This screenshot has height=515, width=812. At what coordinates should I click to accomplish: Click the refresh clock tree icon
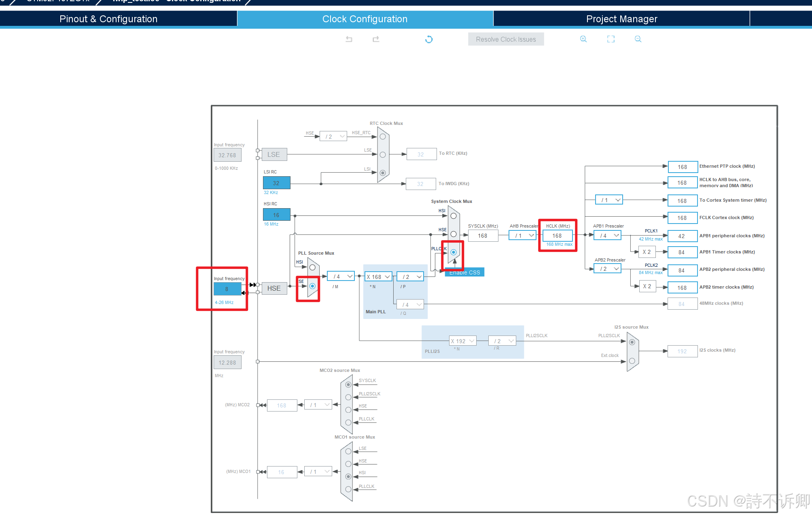pyautogui.click(x=429, y=39)
